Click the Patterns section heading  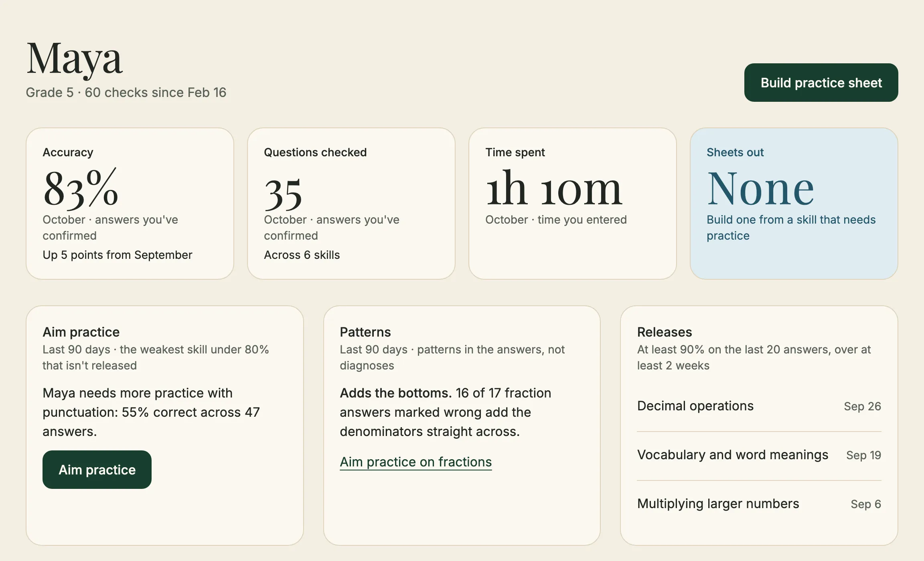coord(365,332)
